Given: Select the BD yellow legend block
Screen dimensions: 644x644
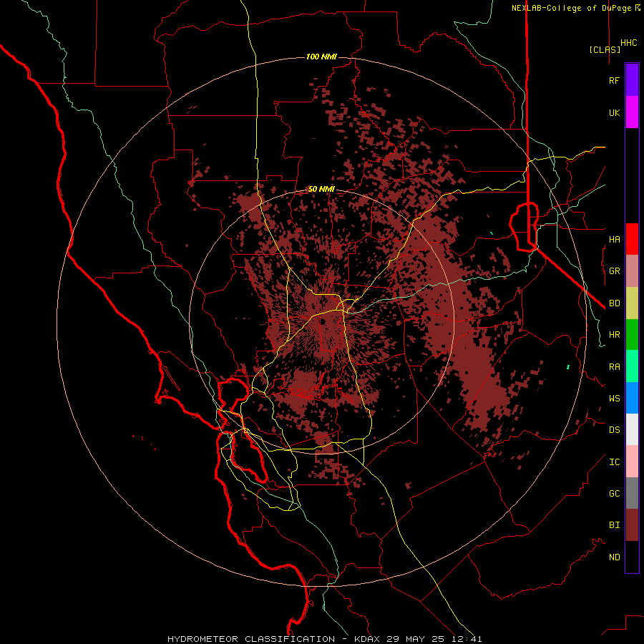Looking at the screenshot, I should point(632,303).
